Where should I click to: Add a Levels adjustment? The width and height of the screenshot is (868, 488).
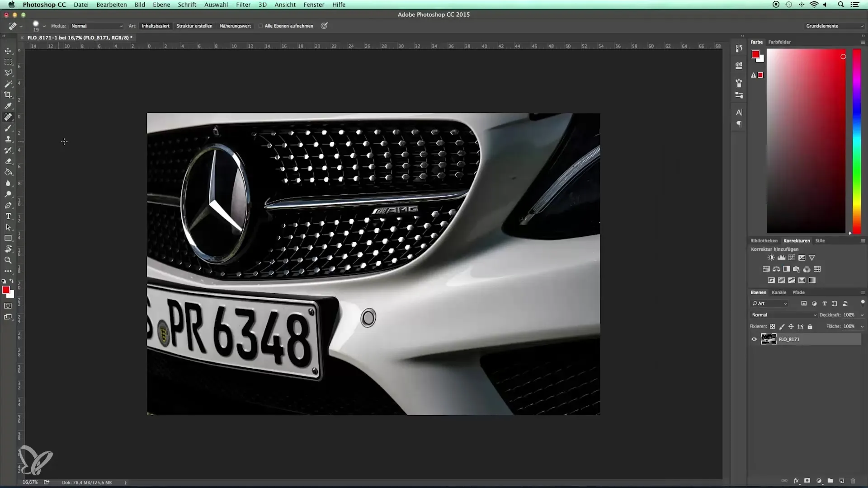(x=781, y=258)
